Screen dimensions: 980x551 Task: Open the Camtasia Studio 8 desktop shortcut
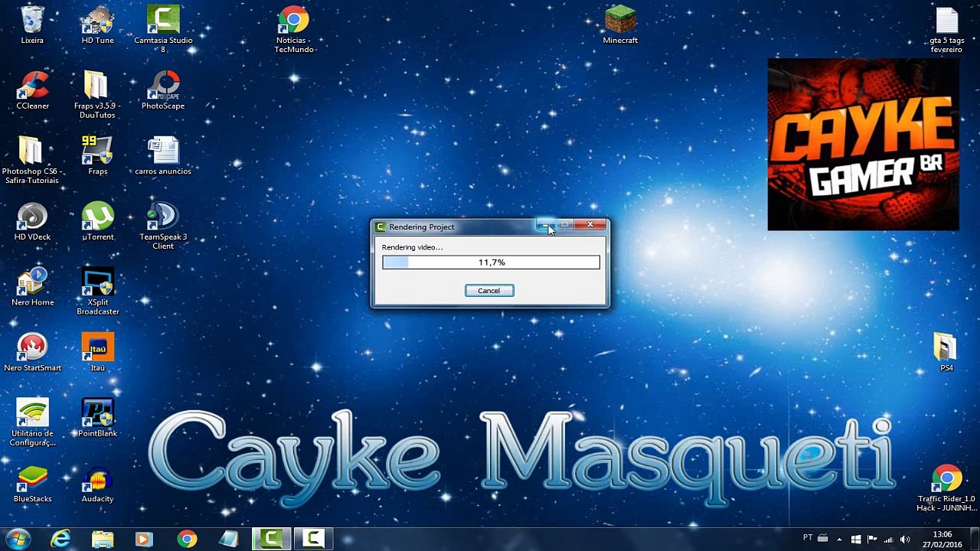(163, 30)
